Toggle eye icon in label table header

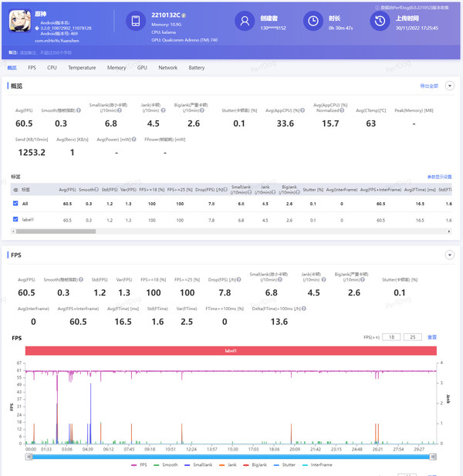(x=15, y=190)
